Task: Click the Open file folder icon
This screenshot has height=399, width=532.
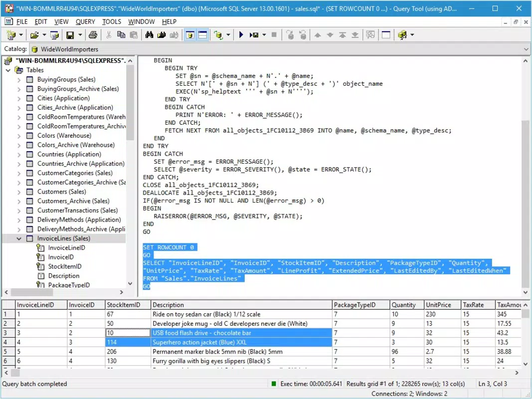Action: (34, 35)
